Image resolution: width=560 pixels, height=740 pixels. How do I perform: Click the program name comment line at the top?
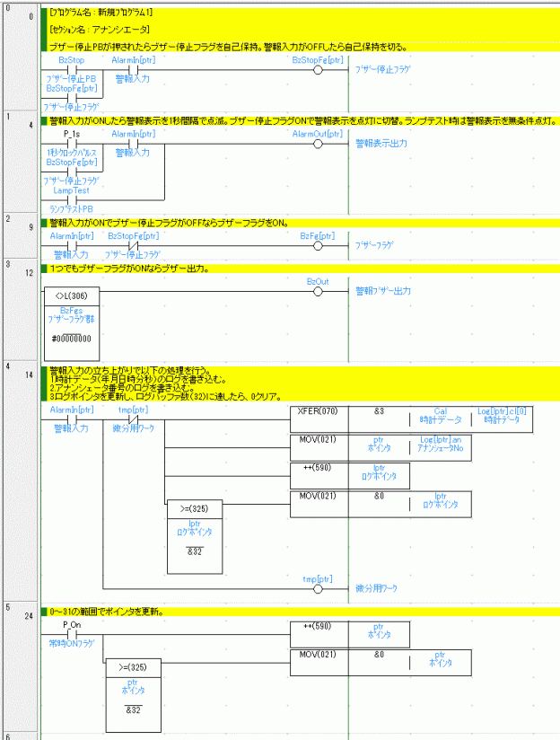tap(101, 13)
